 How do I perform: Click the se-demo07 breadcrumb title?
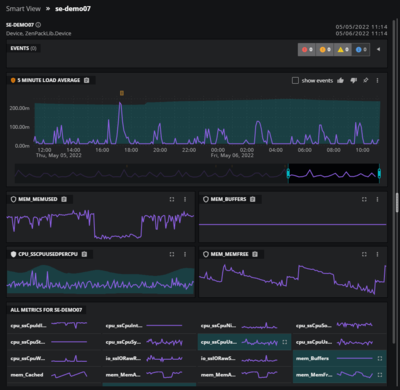(x=73, y=9)
